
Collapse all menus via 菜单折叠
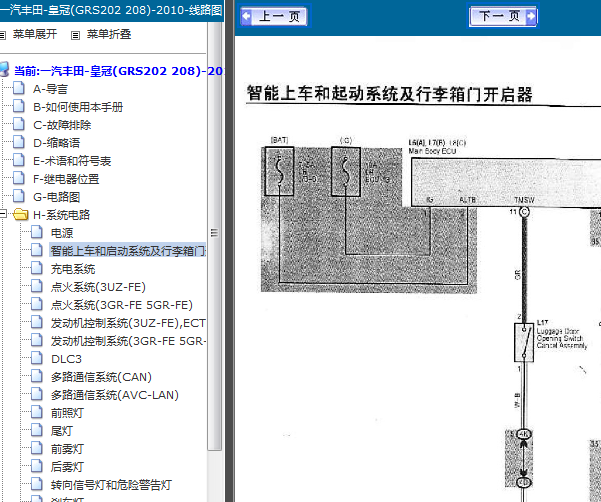[x=109, y=34]
